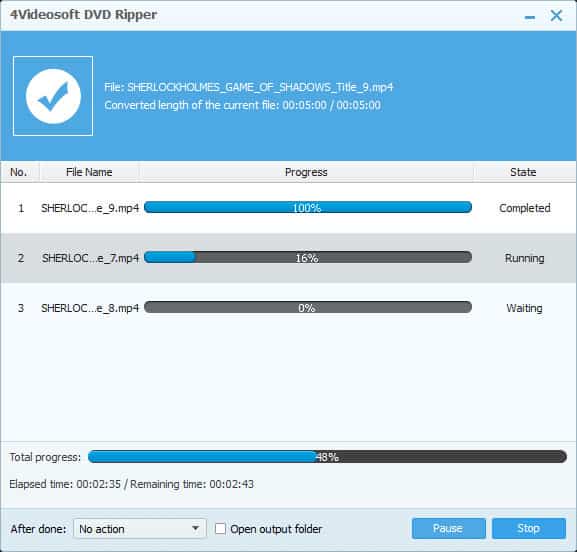The image size is (577, 552).
Task: Click the 16% progress bar
Action: [308, 257]
